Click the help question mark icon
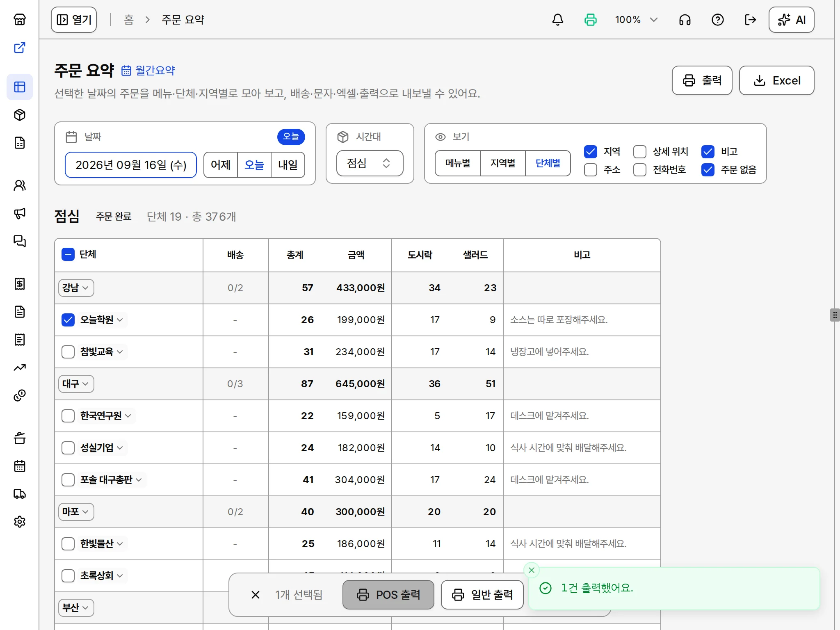Screen dimensions: 840x630 717,20
